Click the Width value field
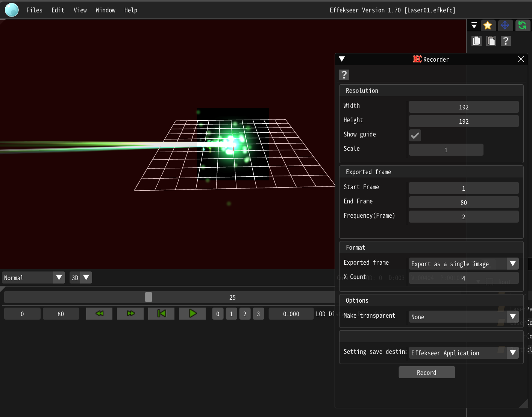Image resolution: width=532 pixels, height=417 pixels. pyautogui.click(x=464, y=107)
